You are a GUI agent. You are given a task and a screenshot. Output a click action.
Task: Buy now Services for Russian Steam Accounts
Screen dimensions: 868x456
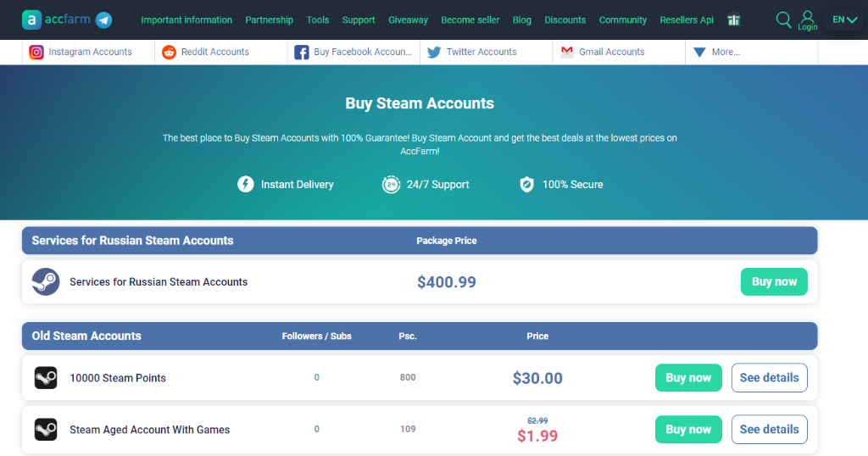(x=774, y=281)
